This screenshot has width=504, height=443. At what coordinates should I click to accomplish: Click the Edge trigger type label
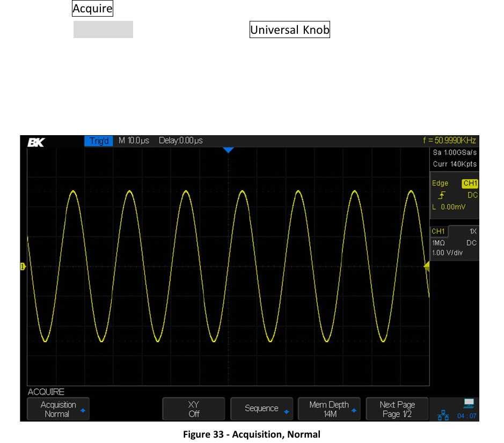pos(440,183)
